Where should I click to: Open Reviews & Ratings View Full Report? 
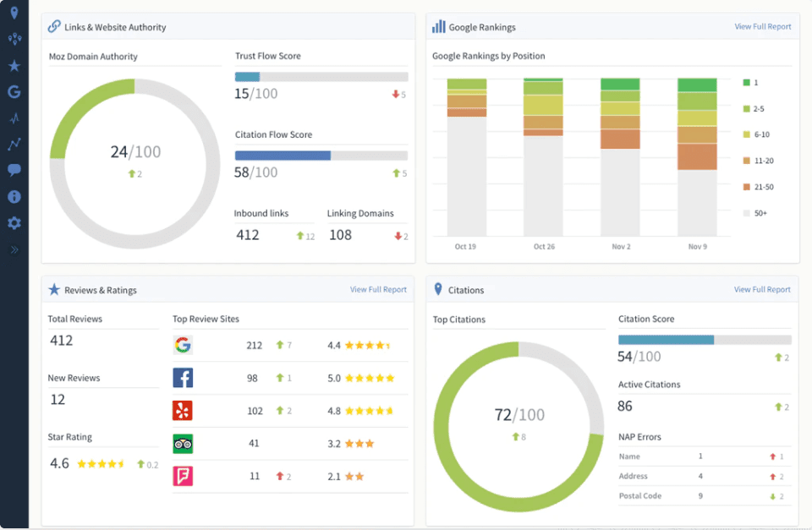point(378,289)
